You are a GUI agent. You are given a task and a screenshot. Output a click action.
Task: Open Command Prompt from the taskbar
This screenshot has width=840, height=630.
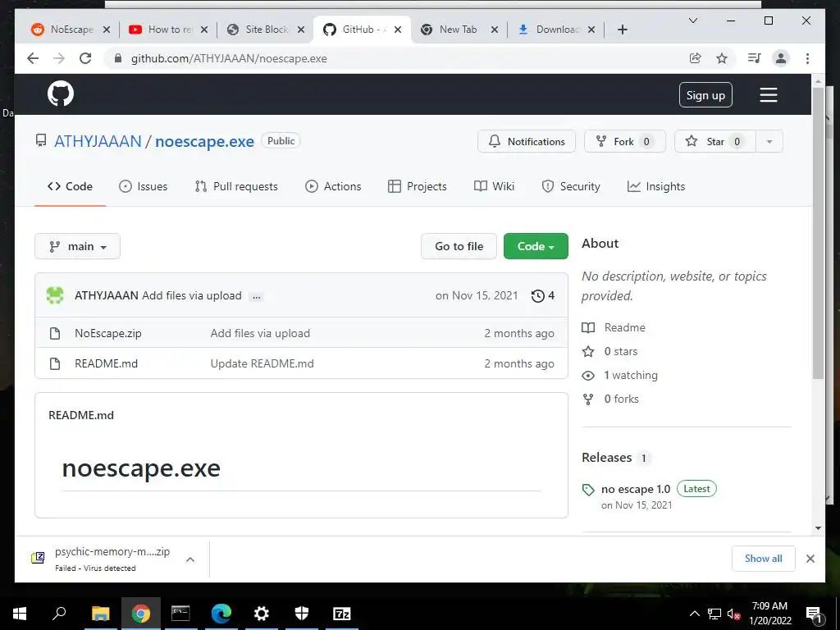tap(180, 614)
